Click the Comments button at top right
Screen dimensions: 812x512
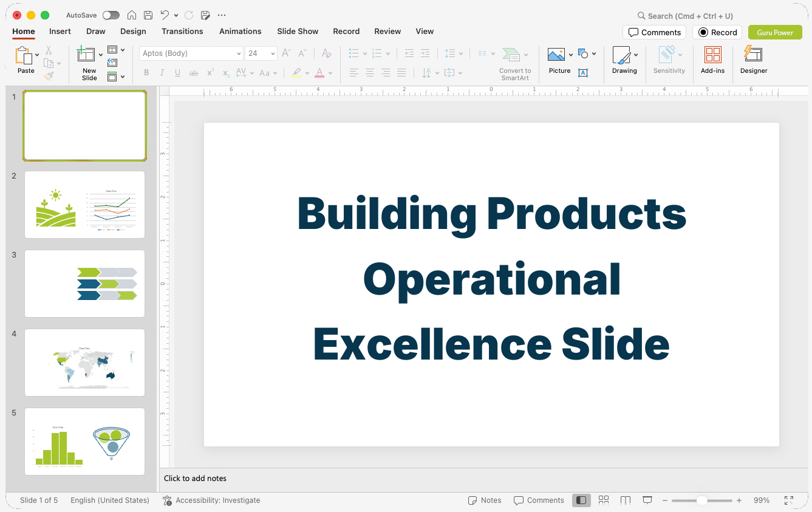[x=655, y=32]
